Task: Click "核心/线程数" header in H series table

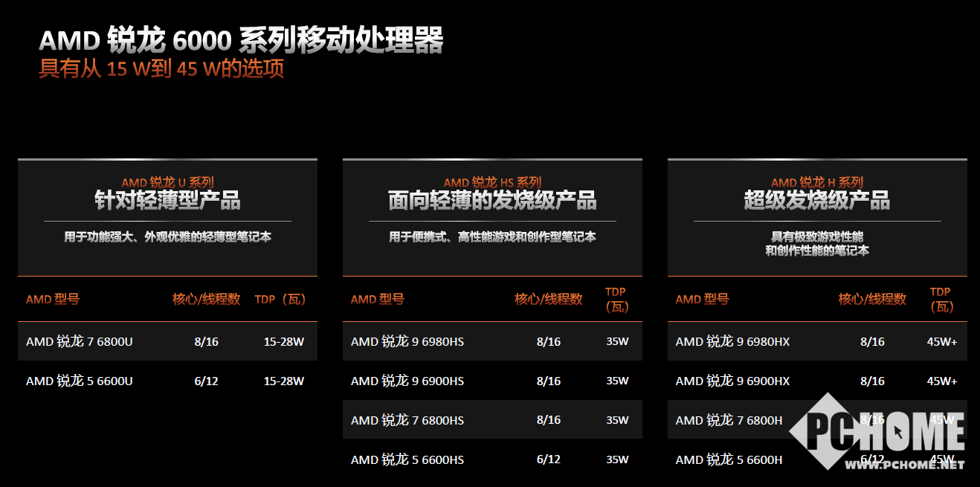Action: point(873,299)
